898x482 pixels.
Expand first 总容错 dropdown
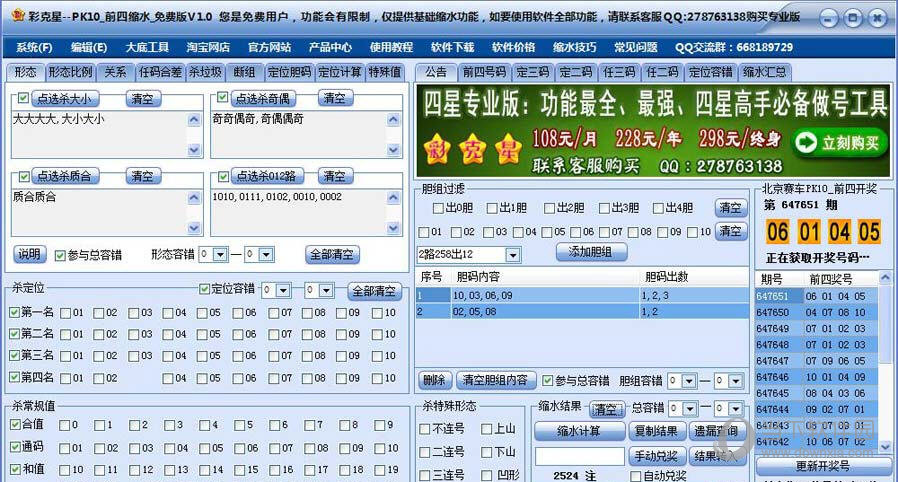pos(690,409)
